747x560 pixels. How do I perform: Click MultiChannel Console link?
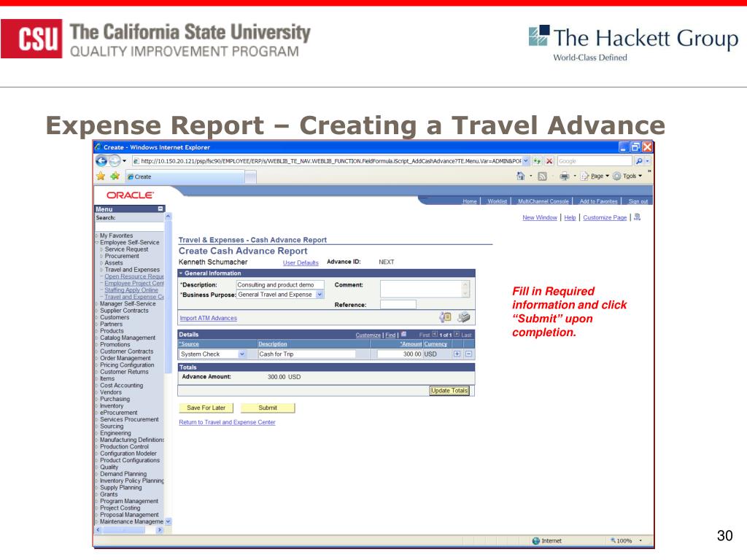pos(543,201)
